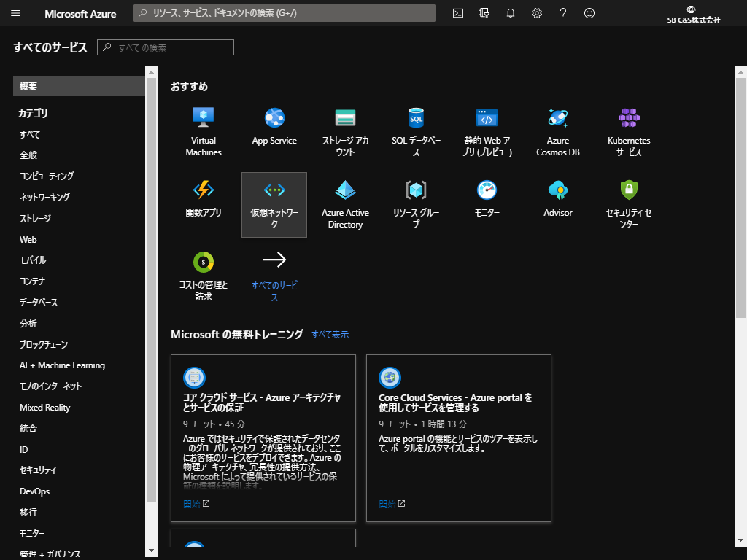Select 統合 category
747x560 pixels.
(28, 428)
